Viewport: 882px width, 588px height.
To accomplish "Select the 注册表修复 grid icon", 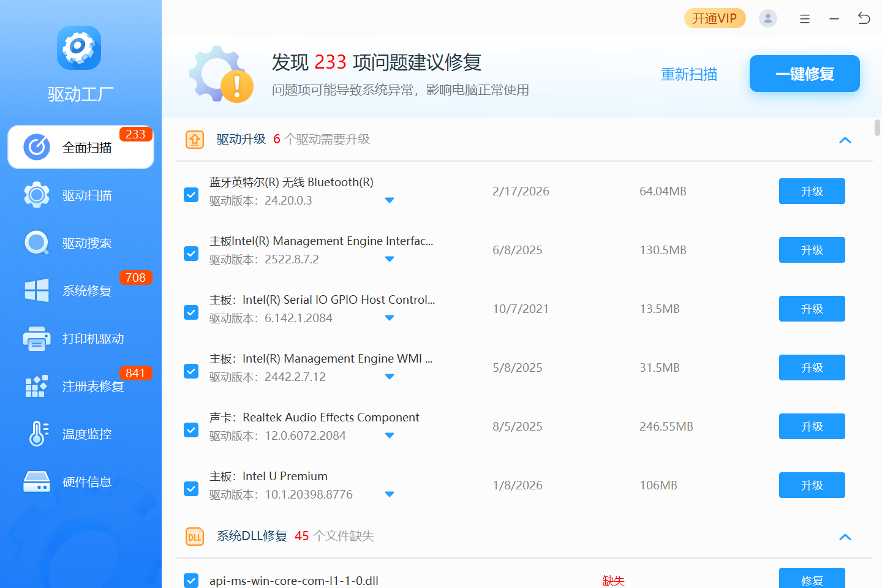I will (x=37, y=386).
